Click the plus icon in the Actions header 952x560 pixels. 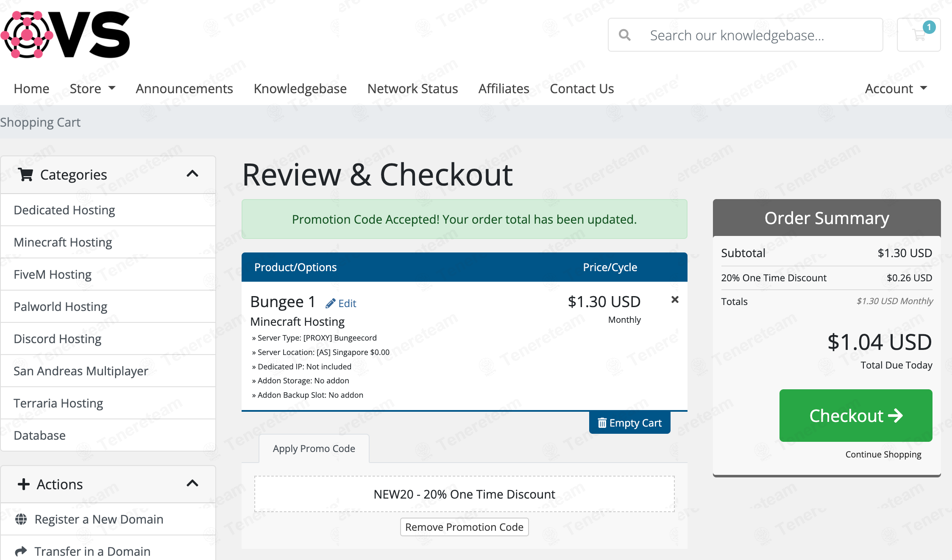[x=24, y=484]
